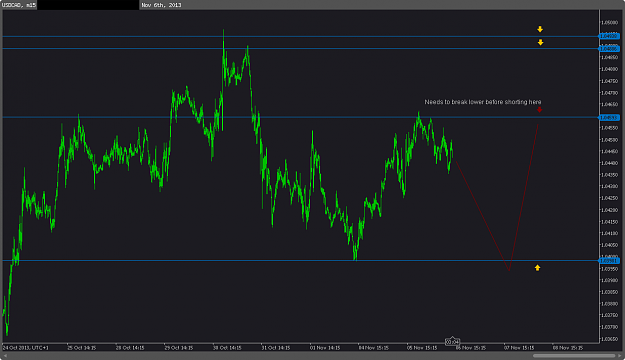Click the 1.04750 price axis value

coord(610,81)
